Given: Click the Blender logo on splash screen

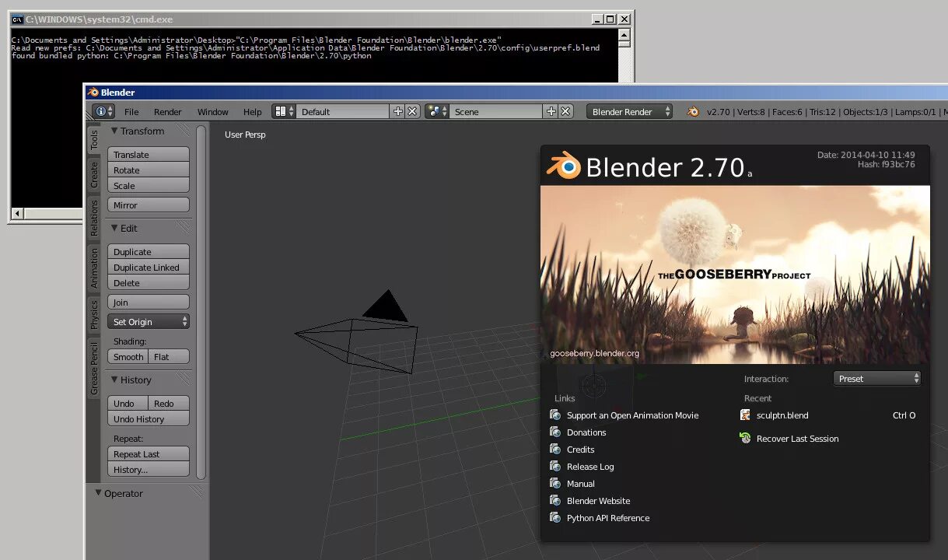Looking at the screenshot, I should point(564,166).
